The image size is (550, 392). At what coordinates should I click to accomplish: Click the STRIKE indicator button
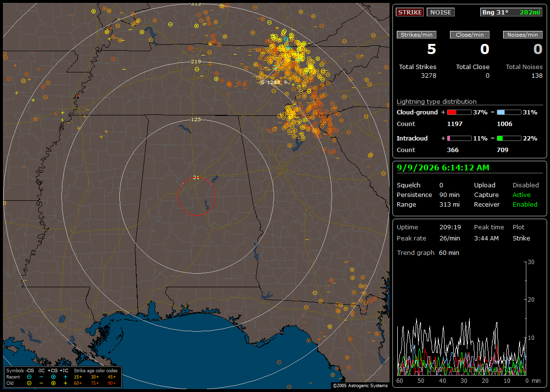point(410,12)
